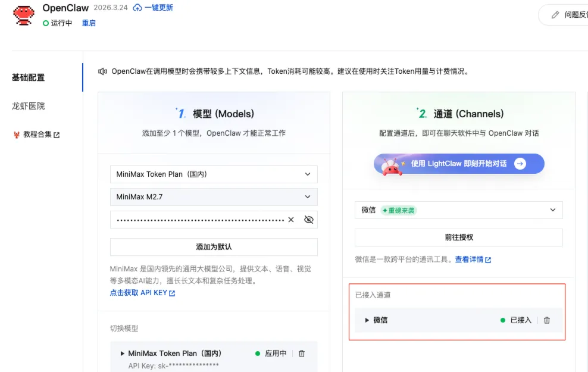Click the 一键更新 link
Viewport: 588px width, 372px height.
point(159,8)
